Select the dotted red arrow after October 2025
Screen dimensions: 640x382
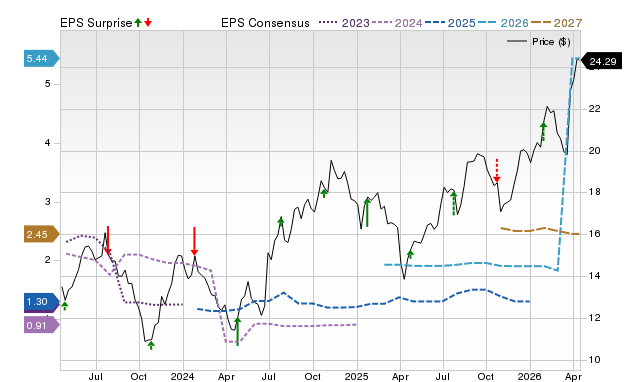[497, 170]
